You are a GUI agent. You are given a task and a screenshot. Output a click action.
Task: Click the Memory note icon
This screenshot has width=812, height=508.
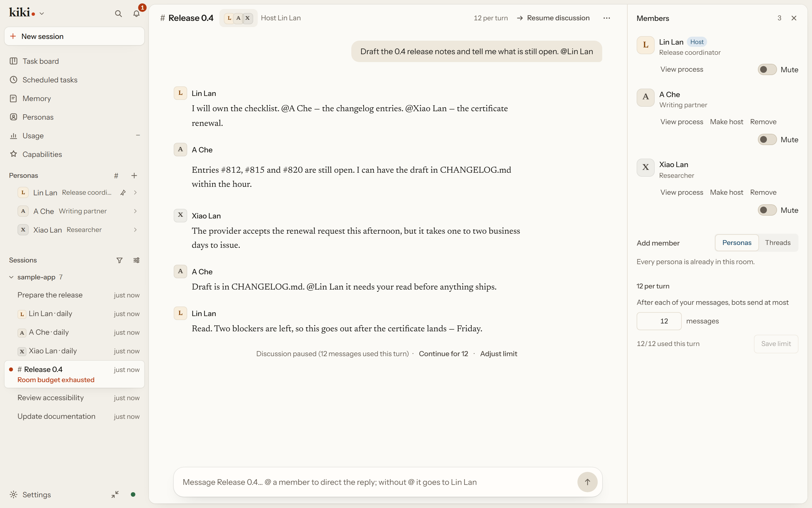(14, 98)
